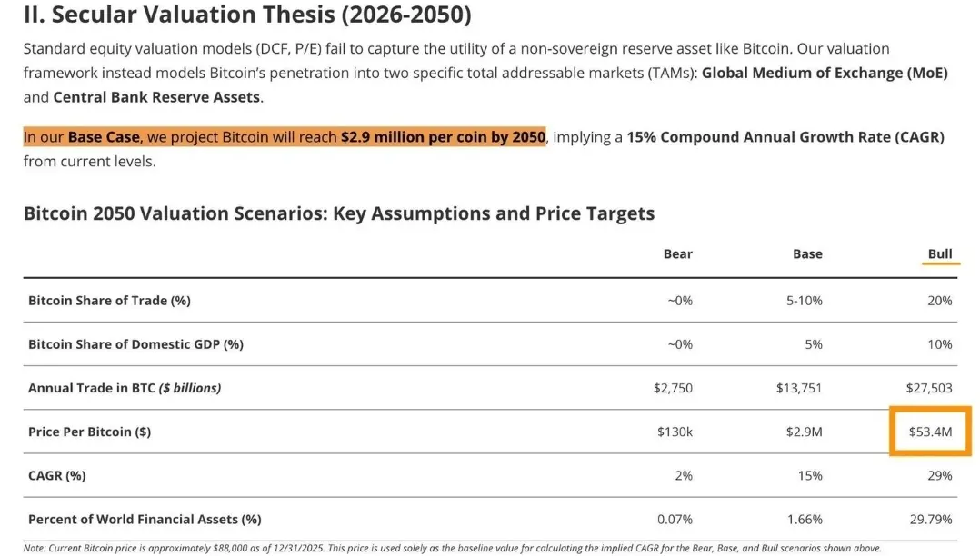Select the Base column header
The width and height of the screenshot is (980, 556).
[x=807, y=254]
